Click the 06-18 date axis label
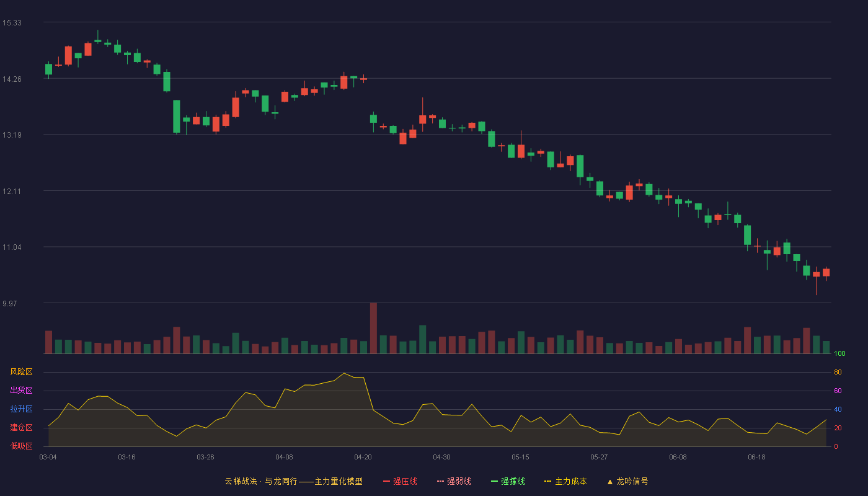This screenshot has width=868, height=496. point(756,457)
